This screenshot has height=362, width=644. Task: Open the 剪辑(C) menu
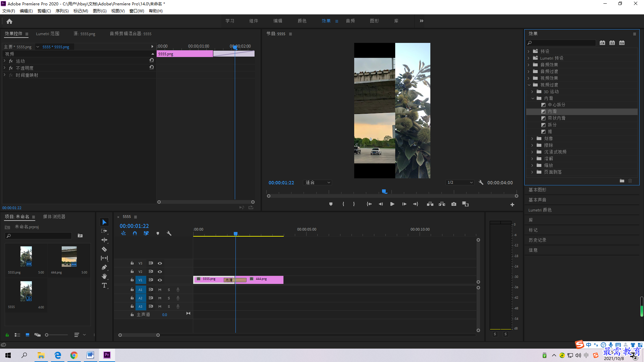(x=44, y=11)
